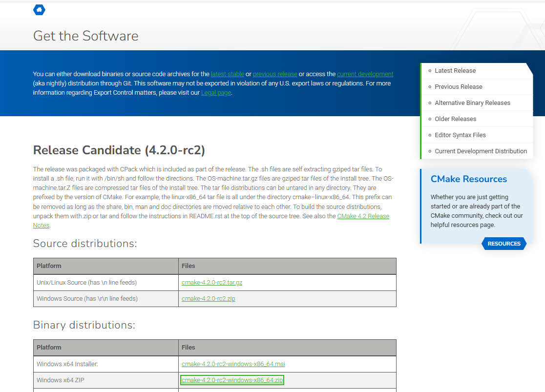Select Alternative Binary Releases sidebar item

point(472,103)
